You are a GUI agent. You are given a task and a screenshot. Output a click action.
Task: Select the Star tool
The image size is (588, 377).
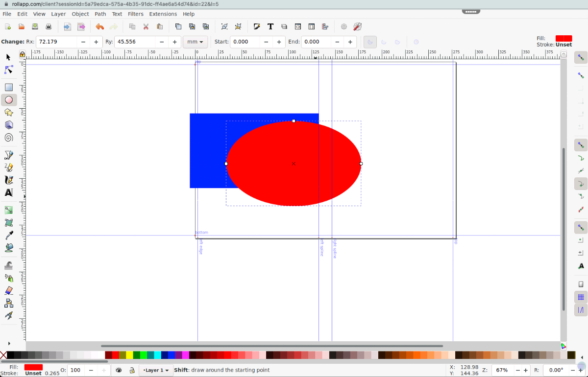(x=8, y=112)
